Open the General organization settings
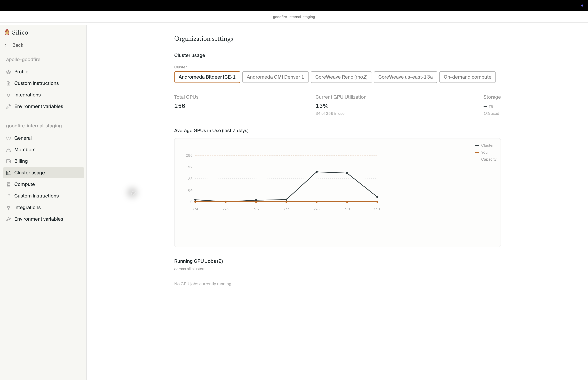Screen dimensions: 588x380 43,138
